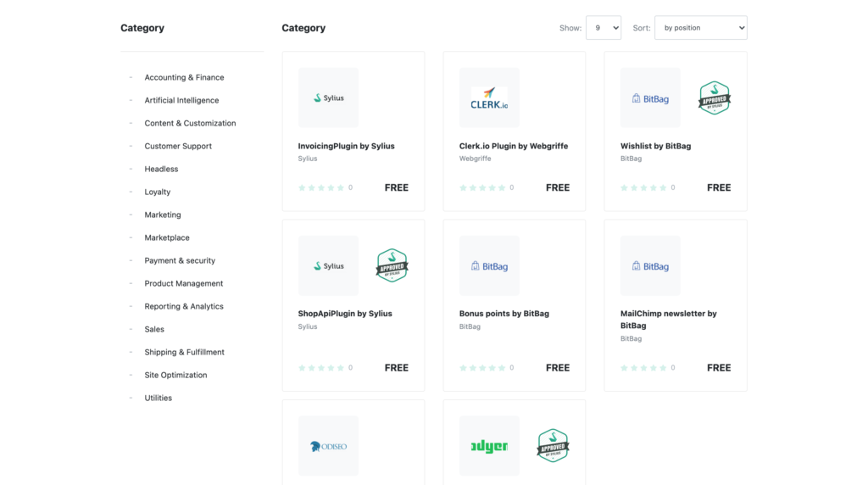Click Approved badge beside Adyen logo
Image resolution: width=868 pixels, height=485 pixels.
[x=553, y=446]
